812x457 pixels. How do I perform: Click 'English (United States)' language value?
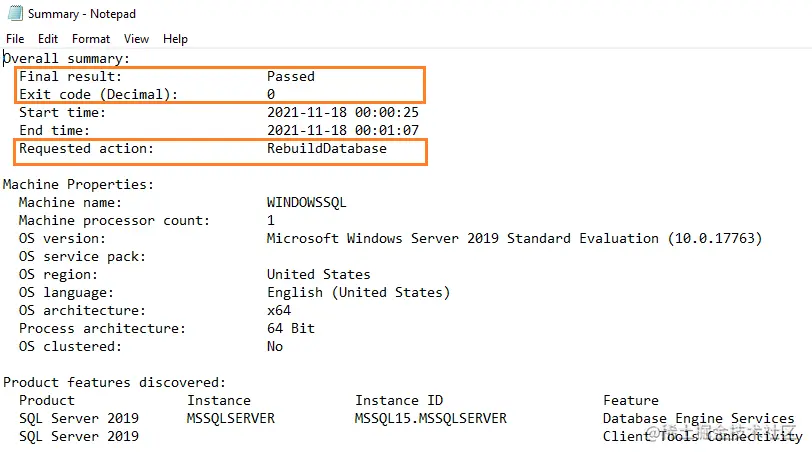(x=358, y=293)
